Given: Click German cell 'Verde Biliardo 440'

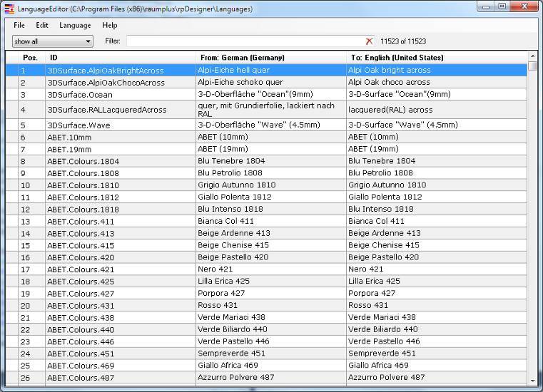Looking at the screenshot, I should pos(233,330).
